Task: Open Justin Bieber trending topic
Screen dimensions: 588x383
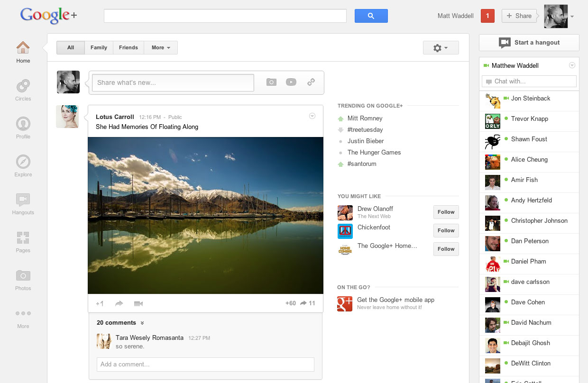Action: 366,141
